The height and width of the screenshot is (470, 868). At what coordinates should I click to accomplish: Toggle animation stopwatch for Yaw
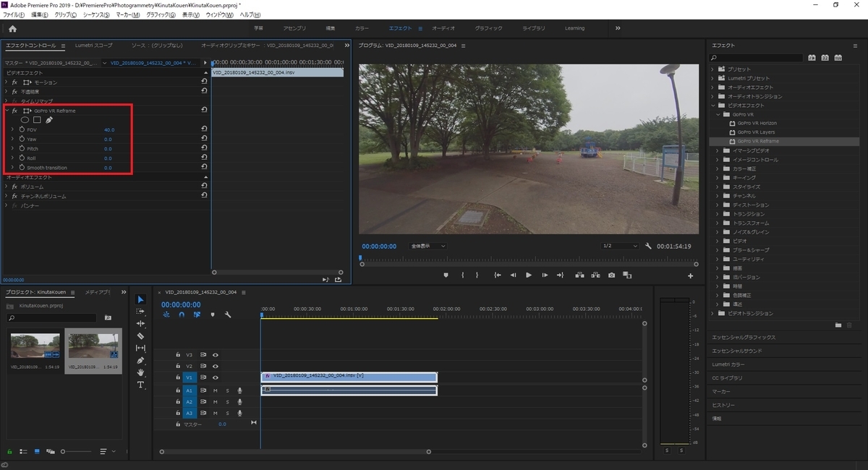coord(22,139)
